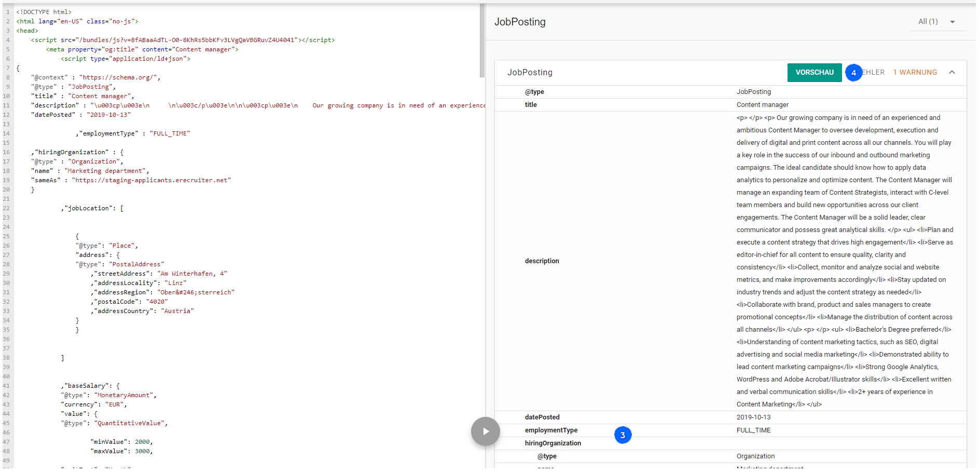The width and height of the screenshot is (980, 475).
Task: Click the "Content manager" value in results
Action: pos(762,105)
